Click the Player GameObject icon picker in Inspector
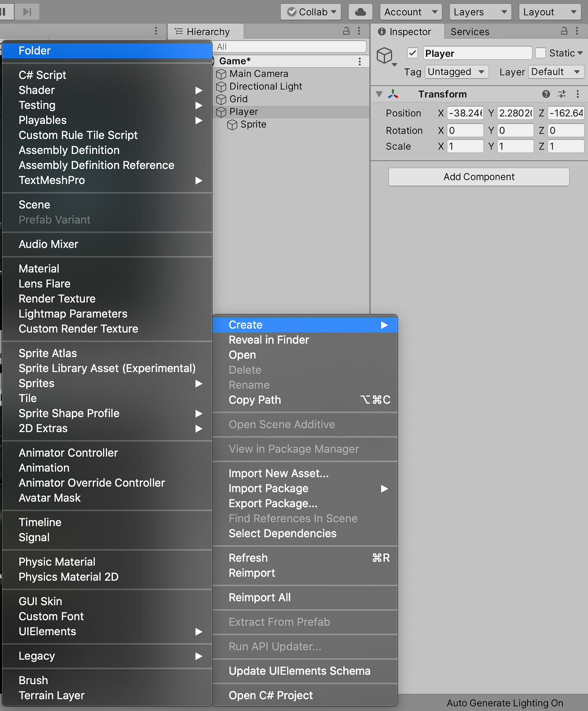Image resolution: width=588 pixels, height=711 pixels. tap(386, 56)
